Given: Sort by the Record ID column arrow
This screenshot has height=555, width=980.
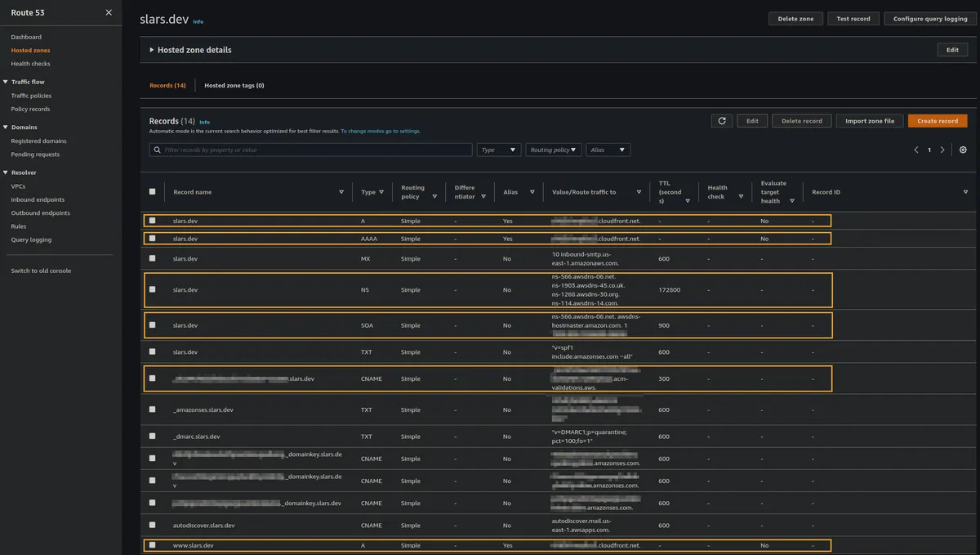Looking at the screenshot, I should tap(966, 192).
